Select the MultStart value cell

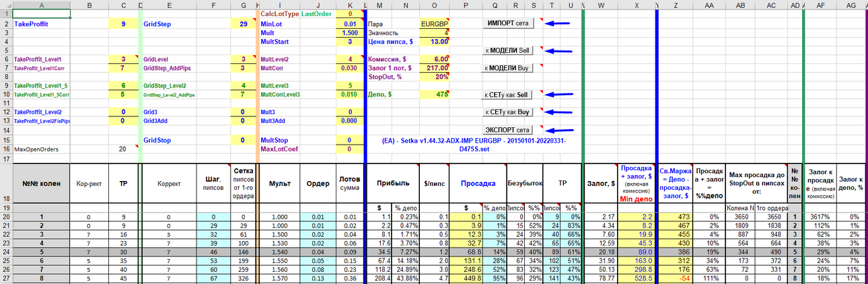tap(349, 41)
